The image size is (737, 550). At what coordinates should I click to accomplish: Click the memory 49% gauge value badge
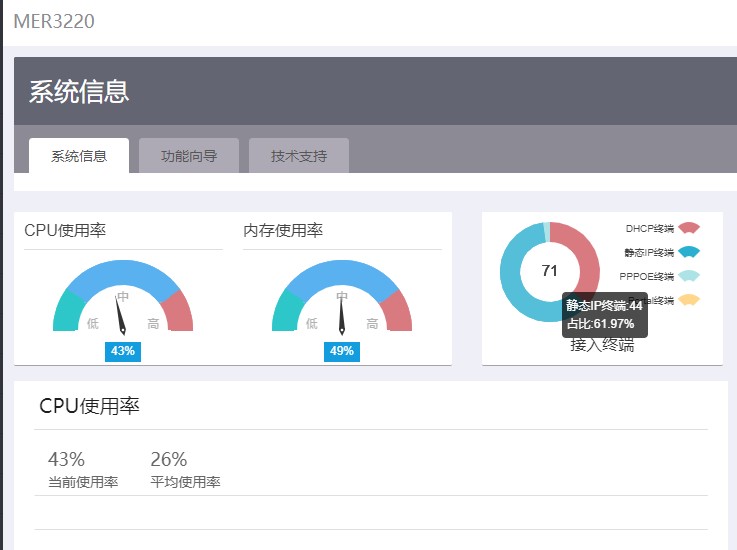click(342, 351)
